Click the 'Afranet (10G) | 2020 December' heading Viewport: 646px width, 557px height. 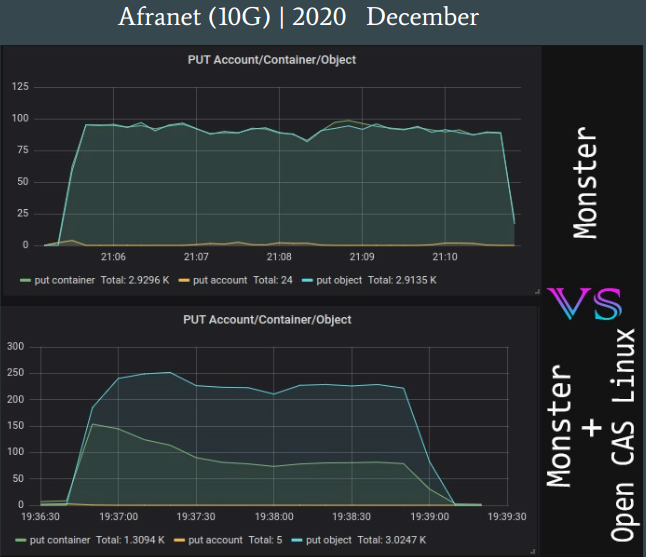click(x=298, y=17)
